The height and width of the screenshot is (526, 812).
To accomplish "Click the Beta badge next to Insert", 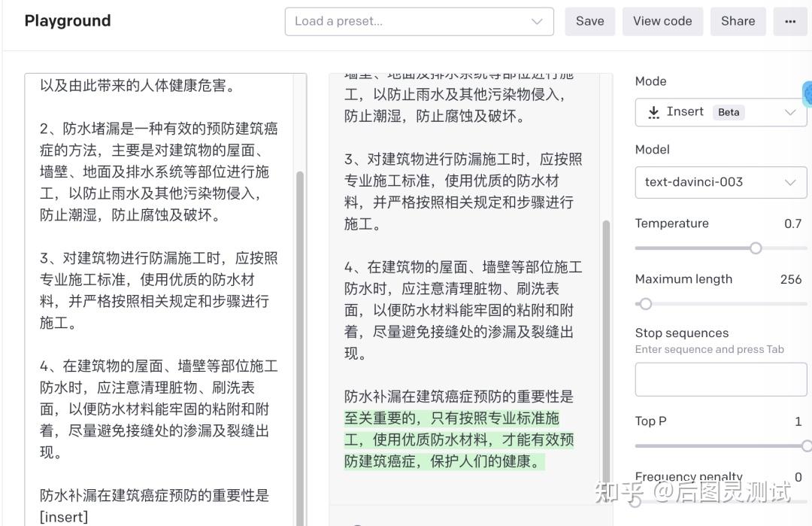I will coord(726,112).
